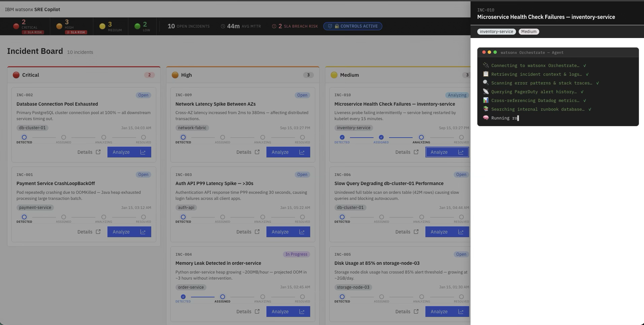
Task: Open Details external-link icon for INC-006
Action: 416,232
